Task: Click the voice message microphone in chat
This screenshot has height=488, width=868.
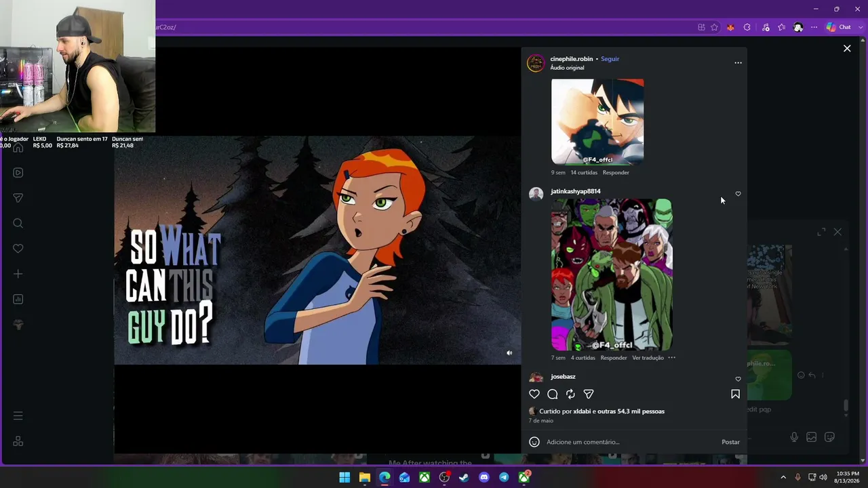Action: click(794, 437)
